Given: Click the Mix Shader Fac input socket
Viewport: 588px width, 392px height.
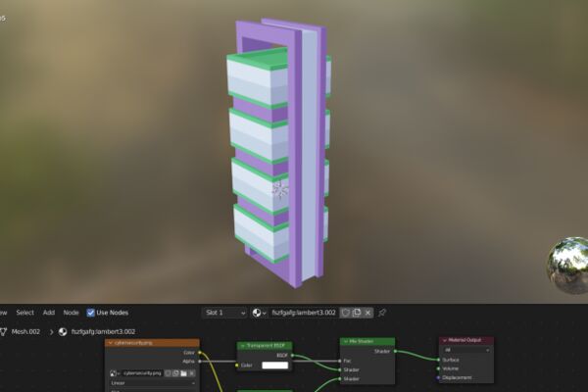Looking at the screenshot, I should [340, 361].
